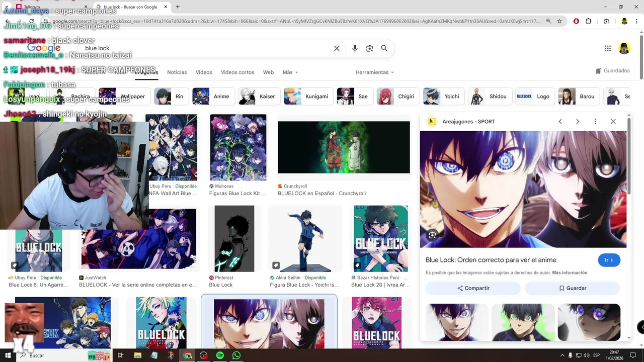Bookmark this page with the star icon
Screen dimensions: 644x362
559,21
